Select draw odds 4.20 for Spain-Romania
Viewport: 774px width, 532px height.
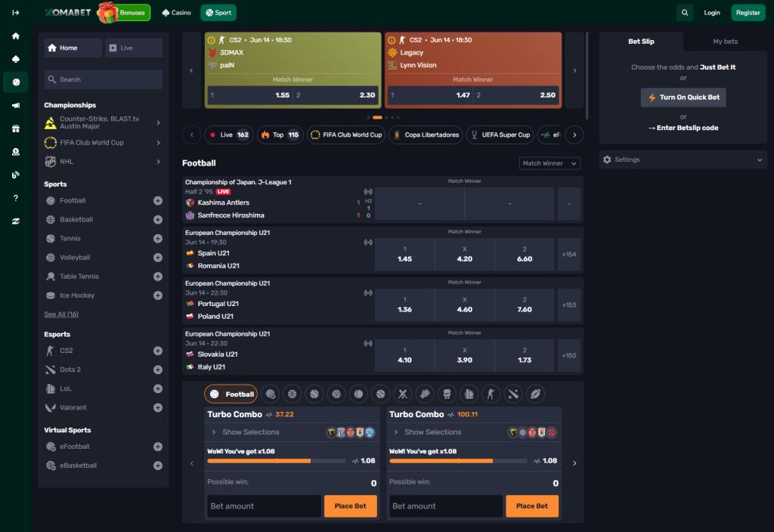coord(465,254)
